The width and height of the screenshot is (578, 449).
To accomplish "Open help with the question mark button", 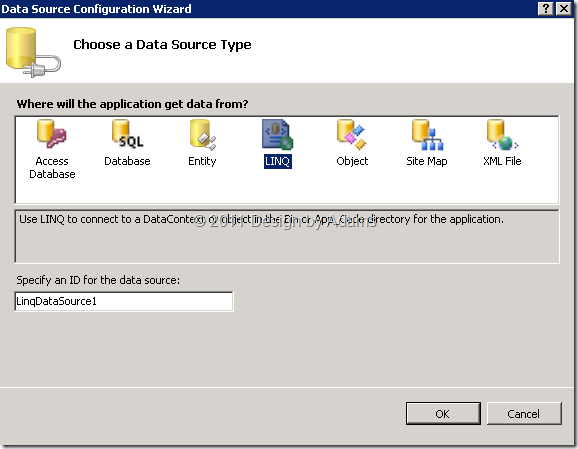I will pyautogui.click(x=546, y=8).
